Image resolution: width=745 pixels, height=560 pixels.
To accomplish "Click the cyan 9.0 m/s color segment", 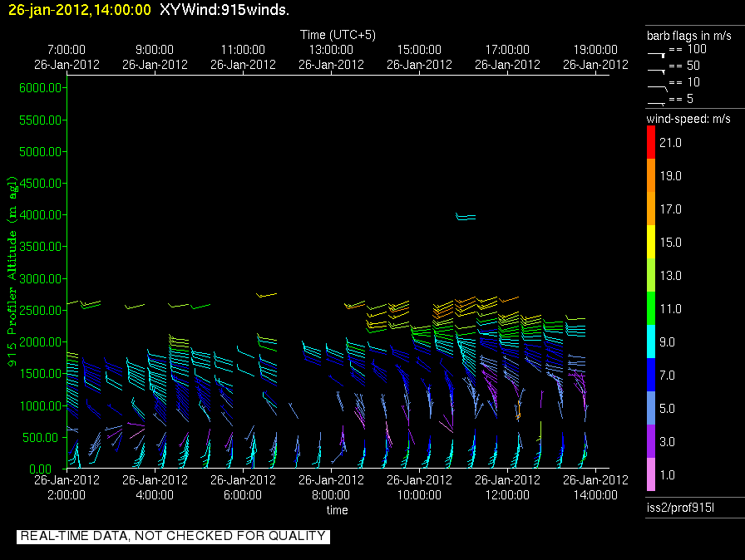I will click(651, 341).
